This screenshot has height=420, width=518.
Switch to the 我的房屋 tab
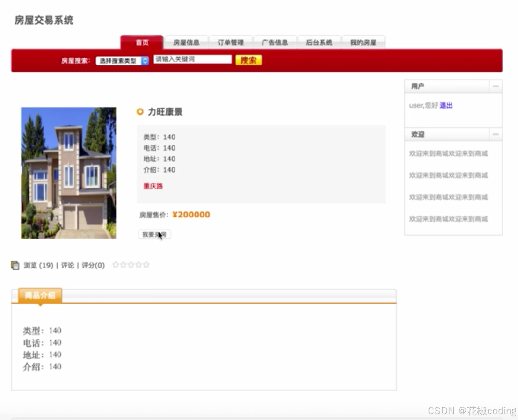coord(364,42)
